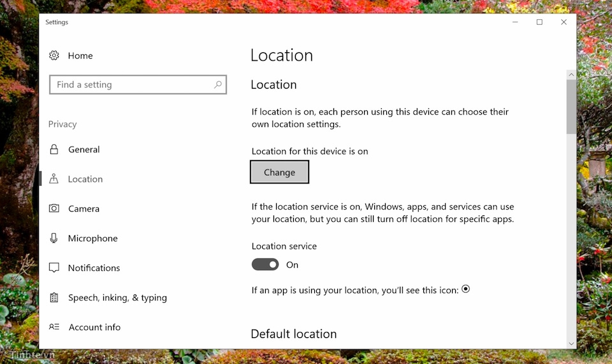Image resolution: width=612 pixels, height=364 pixels.
Task: Maximize the Settings window
Action: point(539,22)
